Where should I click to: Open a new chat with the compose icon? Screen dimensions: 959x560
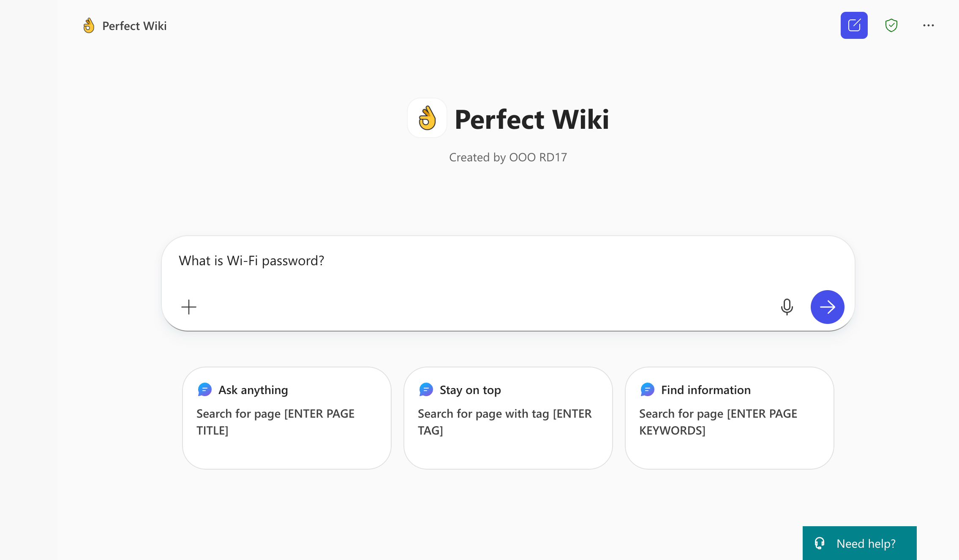[x=854, y=25]
